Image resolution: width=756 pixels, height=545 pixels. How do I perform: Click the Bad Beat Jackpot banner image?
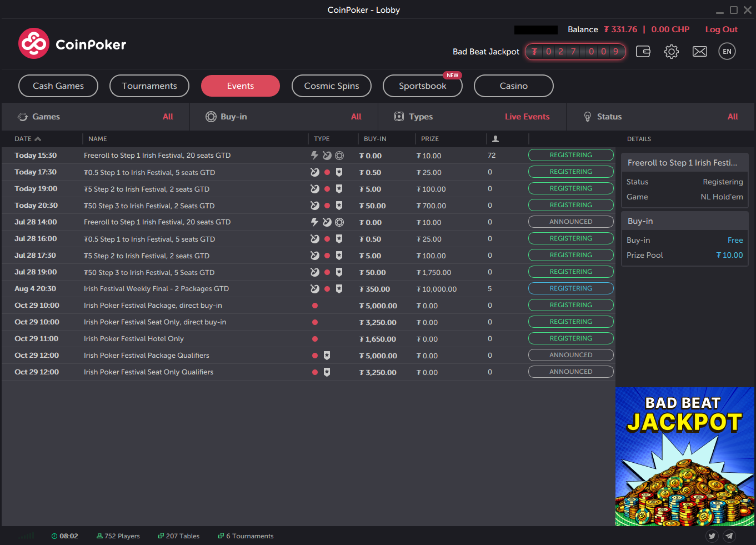[x=684, y=457]
